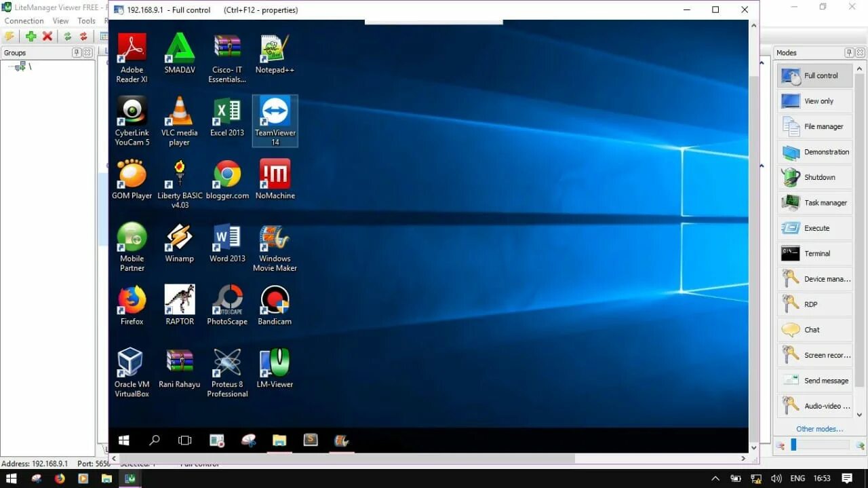868x488 pixels.
Task: Select Full control mode in Modes panel
Action: pos(814,75)
